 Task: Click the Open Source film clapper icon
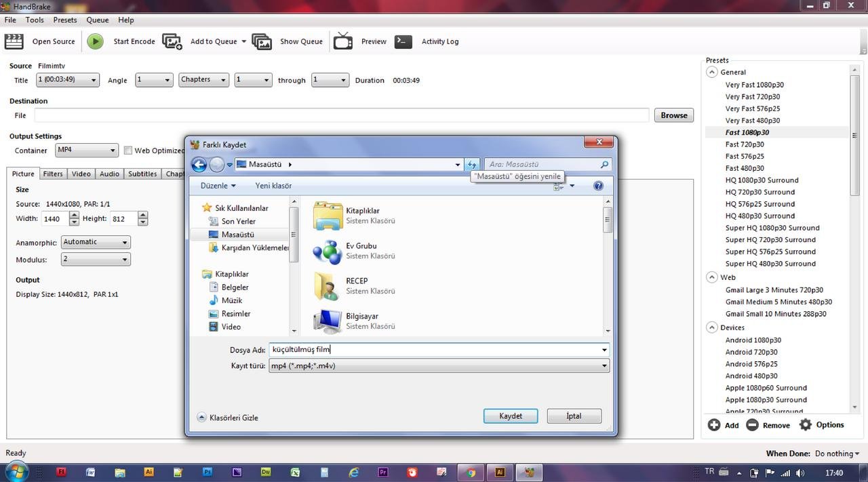tap(14, 41)
